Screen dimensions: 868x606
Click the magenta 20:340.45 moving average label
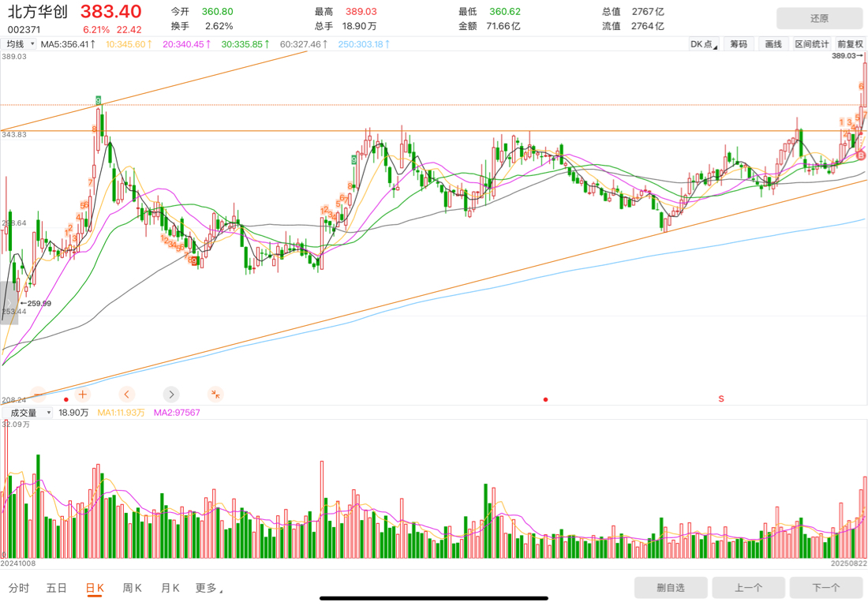(186, 44)
